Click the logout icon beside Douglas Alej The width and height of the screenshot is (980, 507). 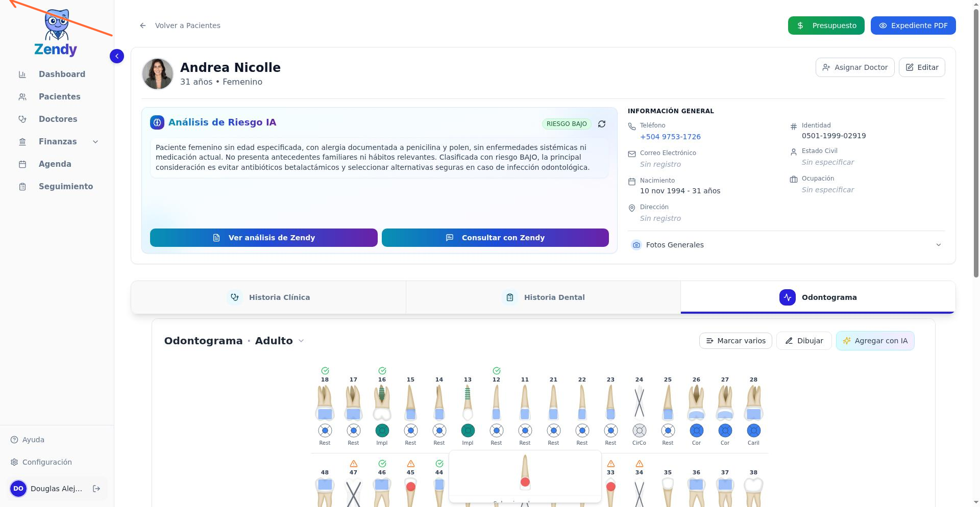coord(96,489)
